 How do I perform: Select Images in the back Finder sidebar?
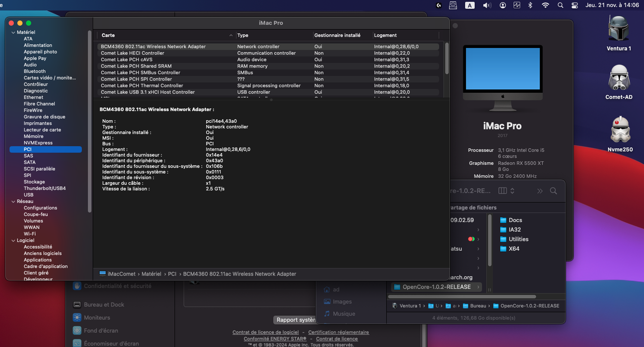point(337,302)
